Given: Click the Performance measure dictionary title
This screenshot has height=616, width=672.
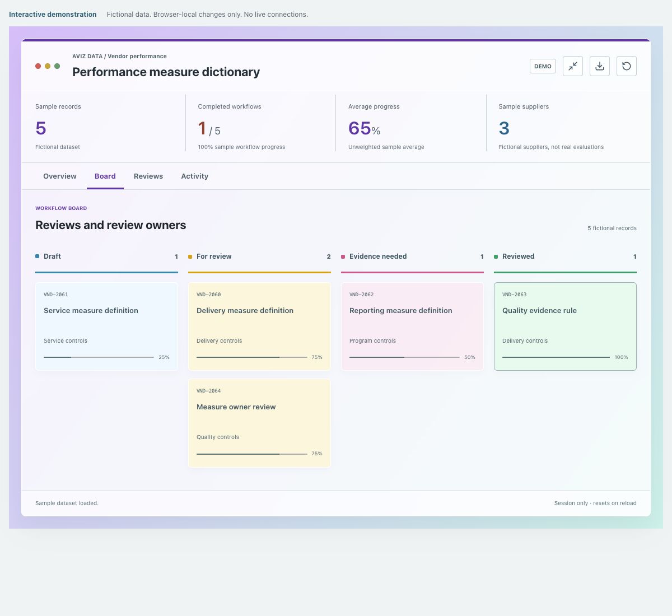Looking at the screenshot, I should 166,72.
